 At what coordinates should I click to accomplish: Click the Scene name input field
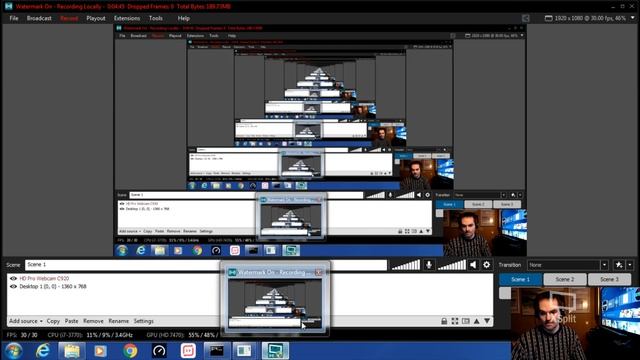pyautogui.click(x=206, y=265)
